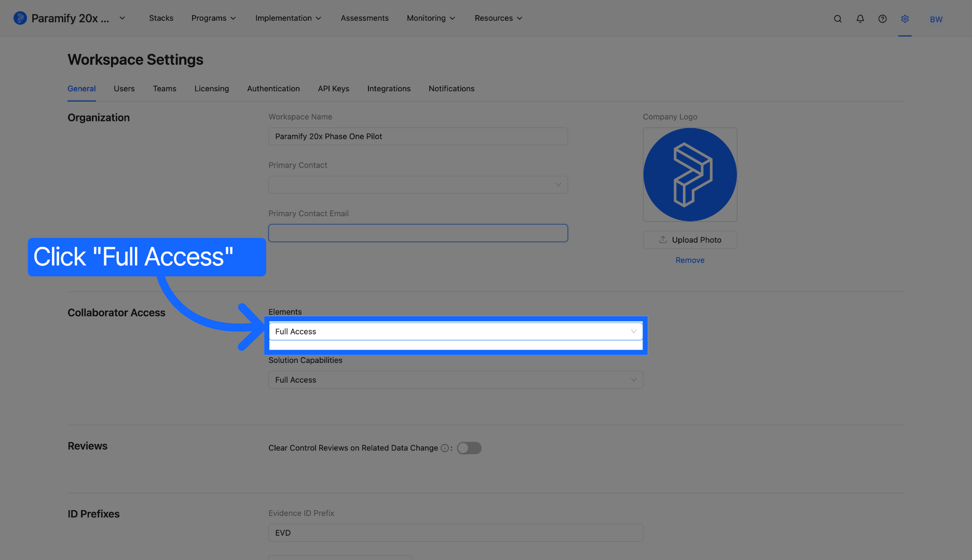Open the Primary Contact dropdown

pyautogui.click(x=418, y=185)
